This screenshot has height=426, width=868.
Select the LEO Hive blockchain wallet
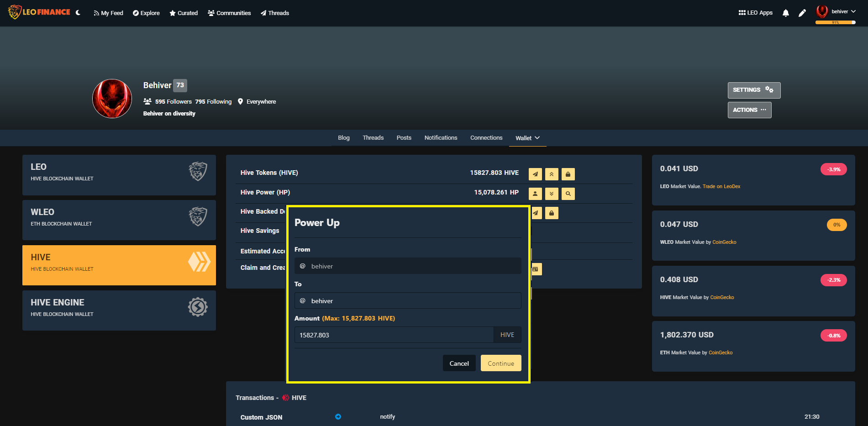point(119,175)
